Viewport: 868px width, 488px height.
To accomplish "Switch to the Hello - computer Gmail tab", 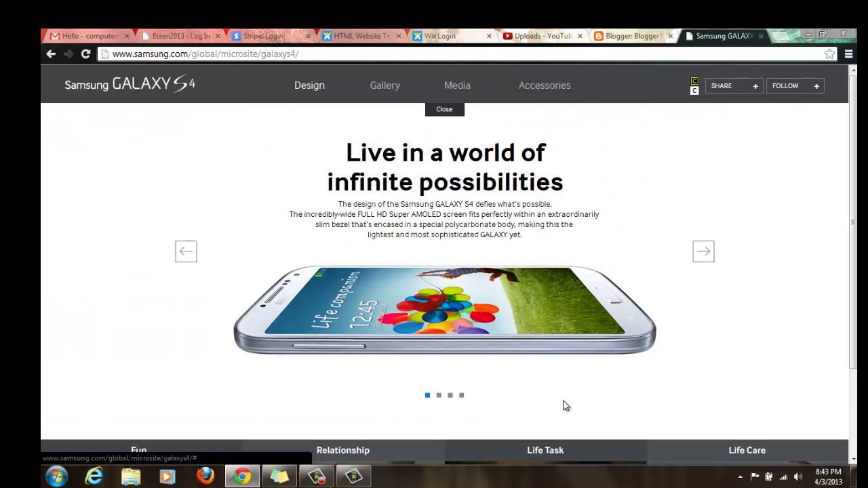I will click(88, 36).
